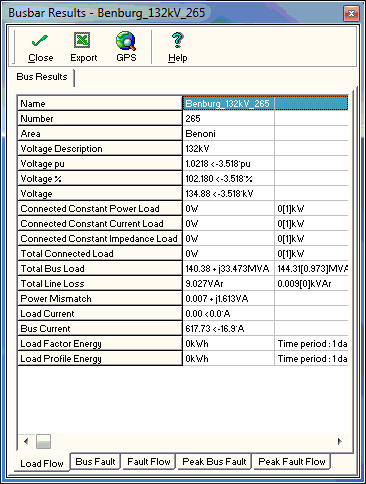Image resolution: width=366 pixels, height=484 pixels.
Task: Click Time period cell in Load Profile row
Action: tap(312, 358)
